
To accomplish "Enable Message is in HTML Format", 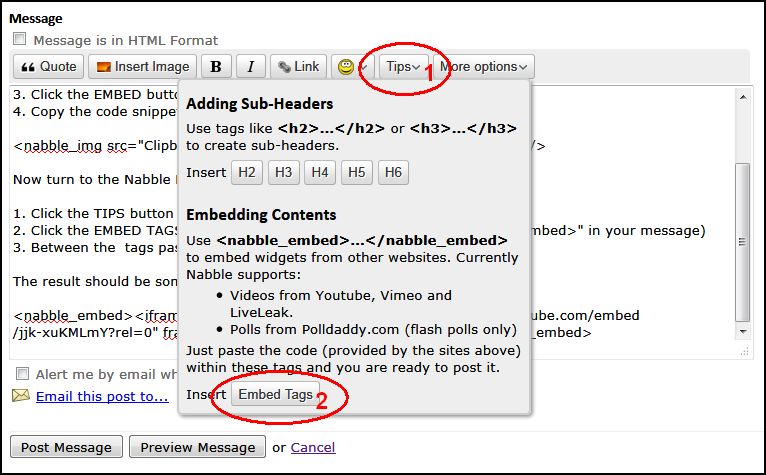I will click(20, 40).
